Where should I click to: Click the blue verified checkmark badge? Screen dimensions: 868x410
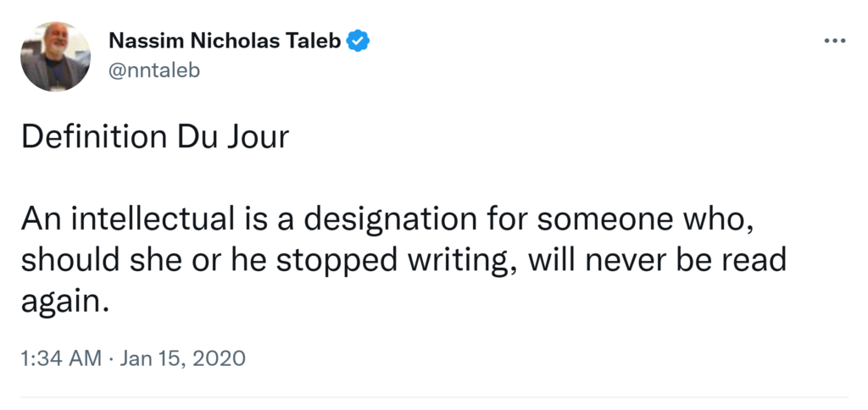(x=359, y=41)
